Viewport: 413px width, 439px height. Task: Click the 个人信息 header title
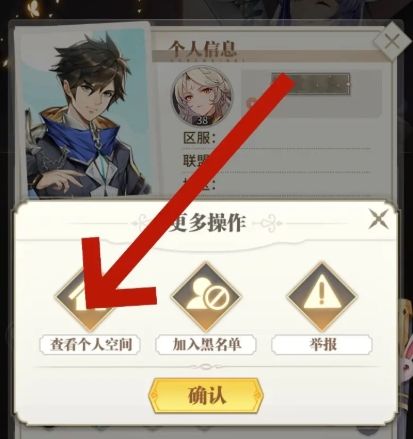tap(203, 50)
